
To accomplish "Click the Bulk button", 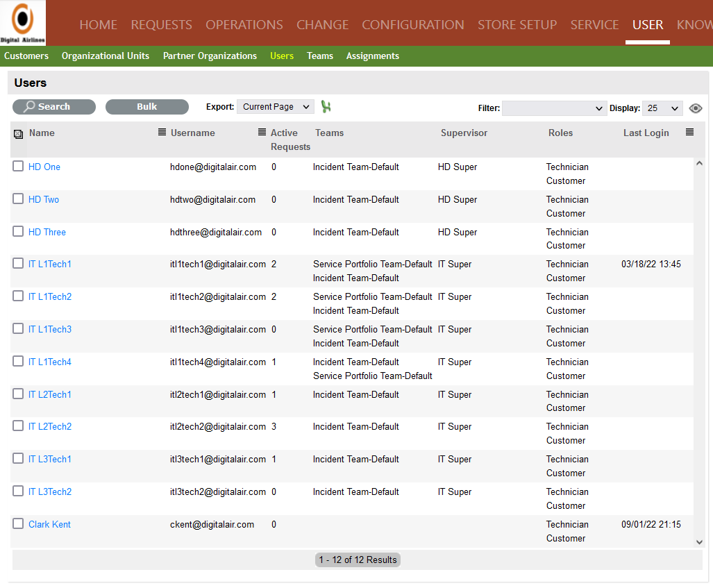I will pos(146,106).
